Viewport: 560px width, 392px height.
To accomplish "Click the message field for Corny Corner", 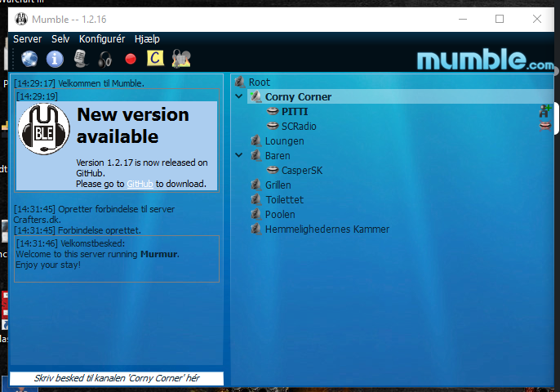I will [117, 378].
